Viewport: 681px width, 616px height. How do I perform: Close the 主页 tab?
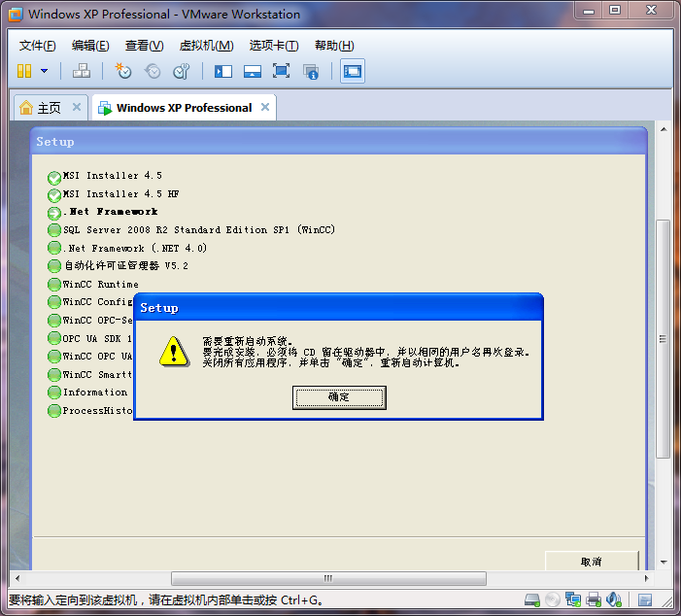click(77, 107)
